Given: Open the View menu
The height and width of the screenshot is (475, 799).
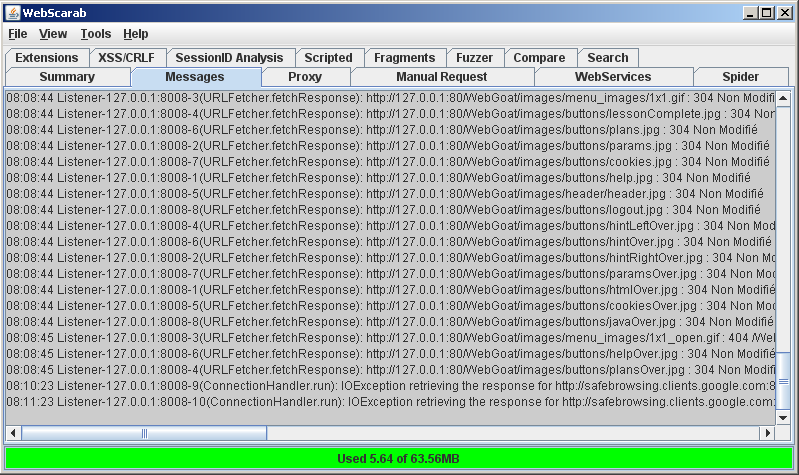Looking at the screenshot, I should click(53, 34).
